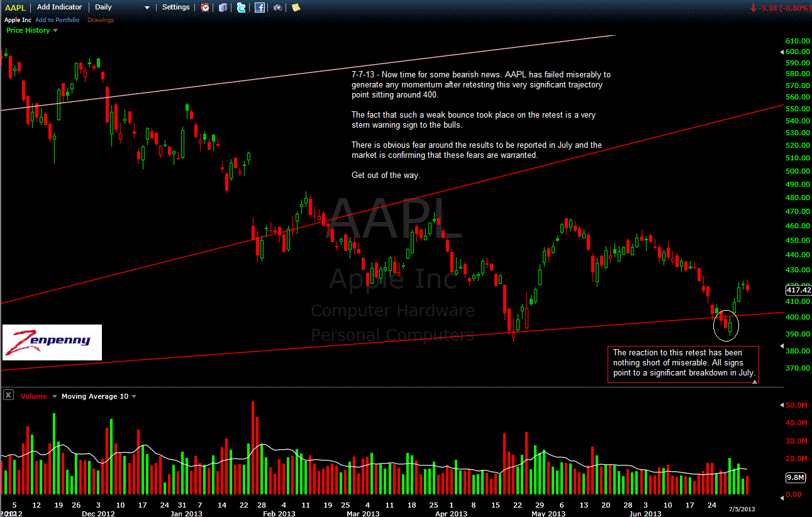Click the Feb 2013 time axis label
The image size is (812, 517).
point(279,514)
